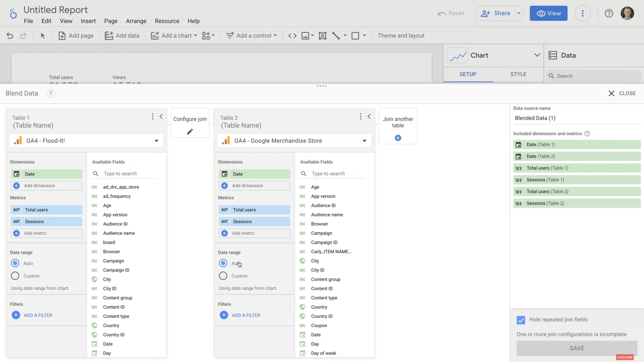
Task: Click the Configure join pencil icon
Action: 190,131
